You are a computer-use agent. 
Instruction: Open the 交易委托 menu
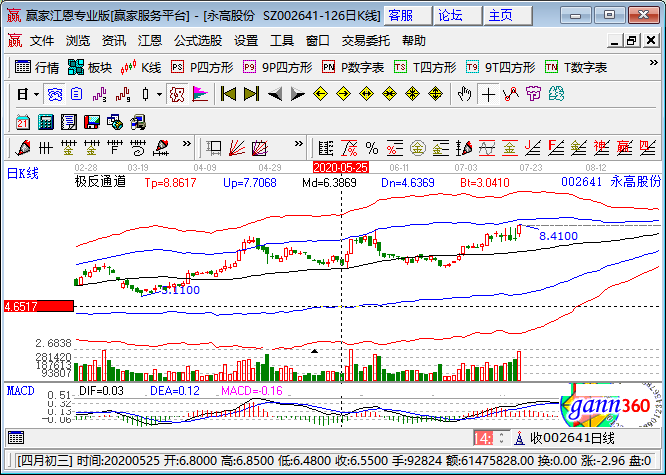coord(366,41)
